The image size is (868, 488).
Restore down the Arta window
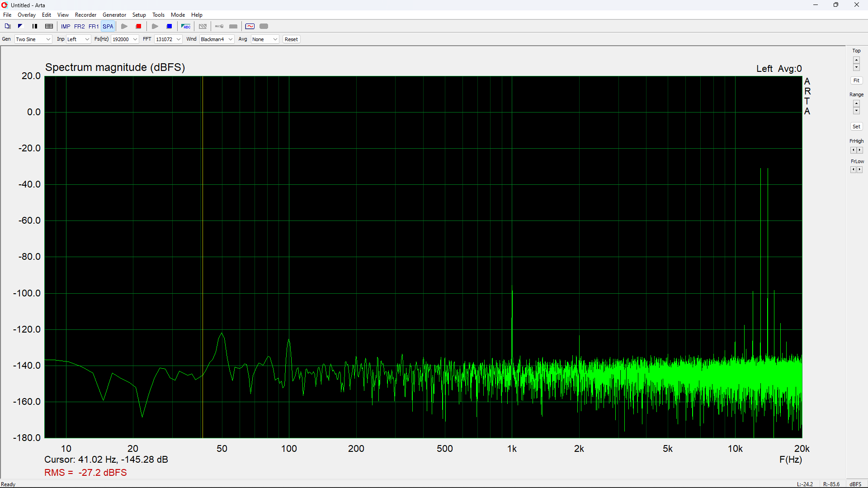pos(836,5)
